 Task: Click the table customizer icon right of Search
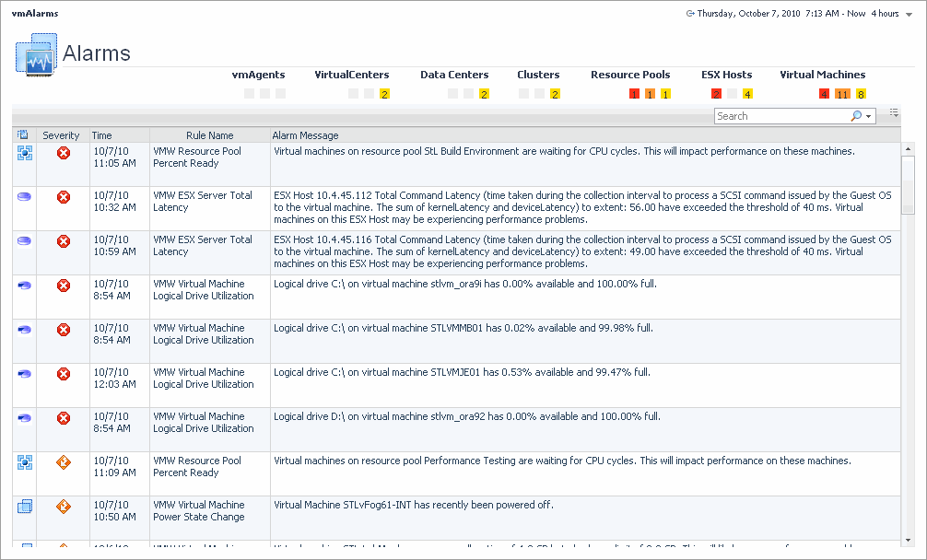pos(894,113)
